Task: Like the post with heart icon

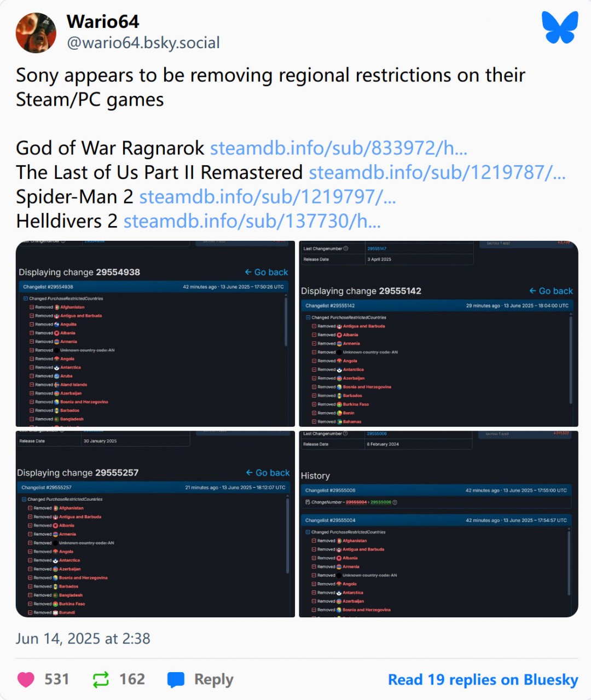Action: [26, 680]
